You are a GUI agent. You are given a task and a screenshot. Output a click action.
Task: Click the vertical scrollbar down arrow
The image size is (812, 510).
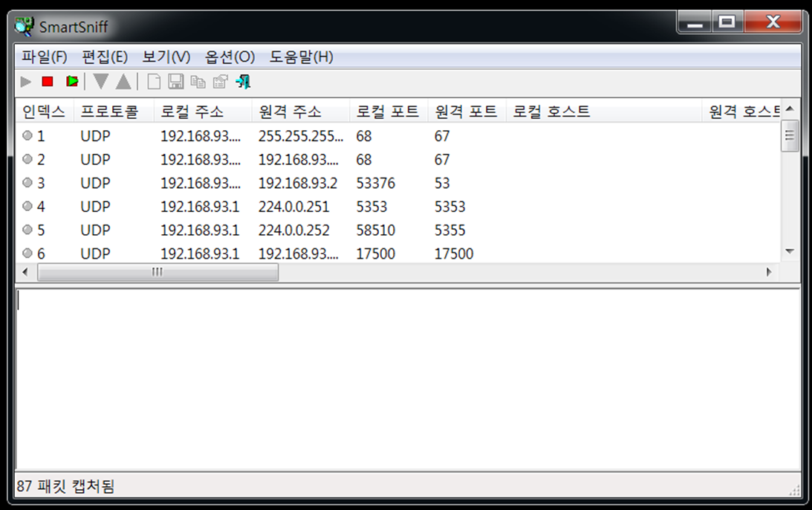(790, 251)
